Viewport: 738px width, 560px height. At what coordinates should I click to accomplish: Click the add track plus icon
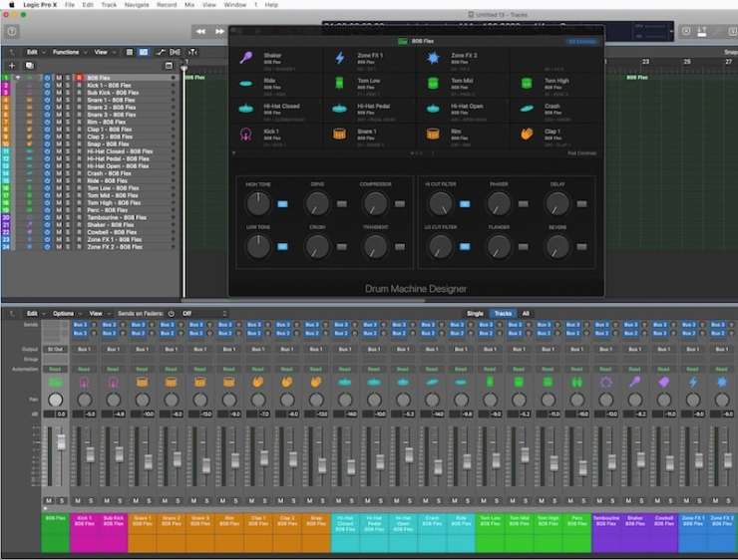click(x=12, y=66)
